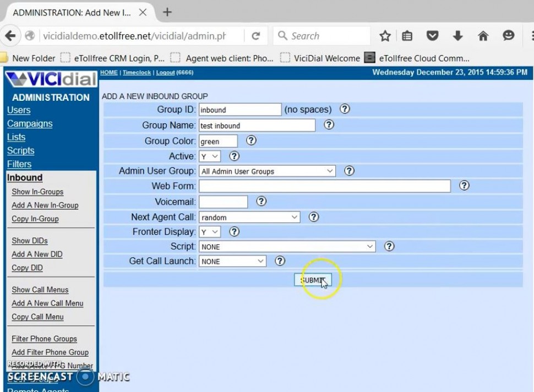Open the Fronter Display dropdown

click(x=210, y=232)
